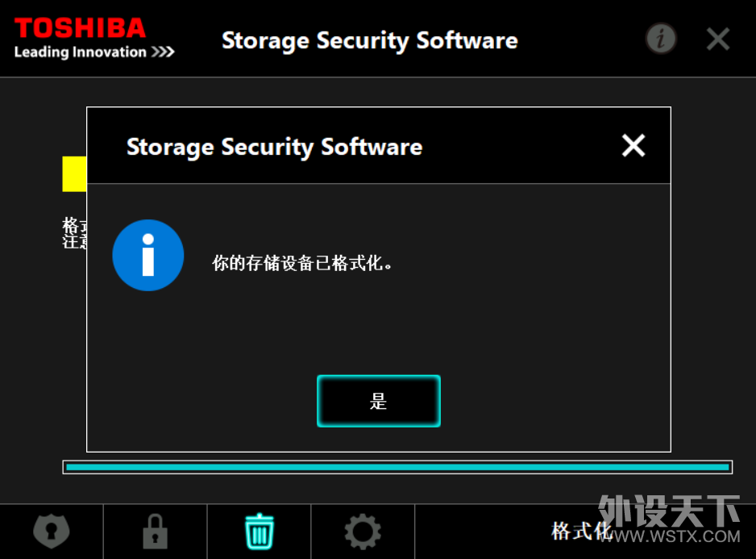The height and width of the screenshot is (559, 756).
Task: Open the gear settings tab
Action: (363, 532)
